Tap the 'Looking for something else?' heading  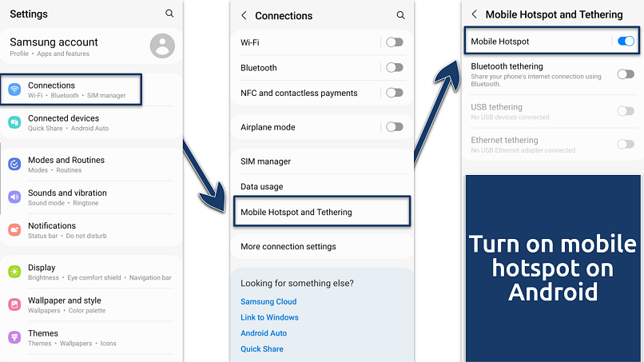pyautogui.click(x=297, y=283)
